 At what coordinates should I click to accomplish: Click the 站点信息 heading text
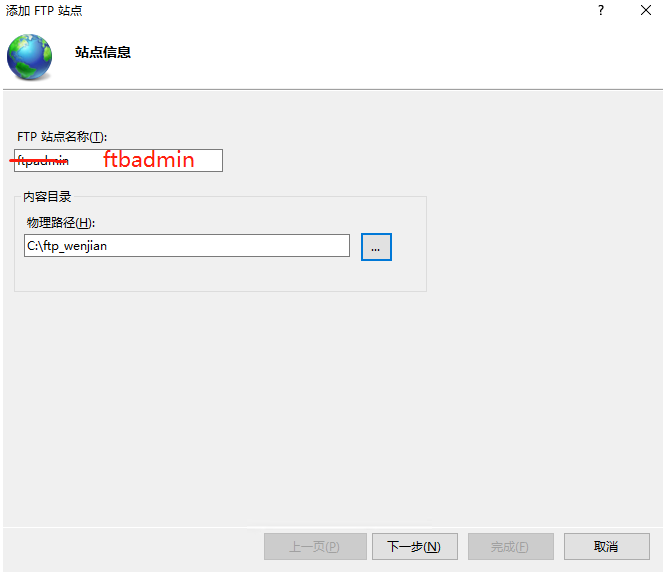(103, 52)
